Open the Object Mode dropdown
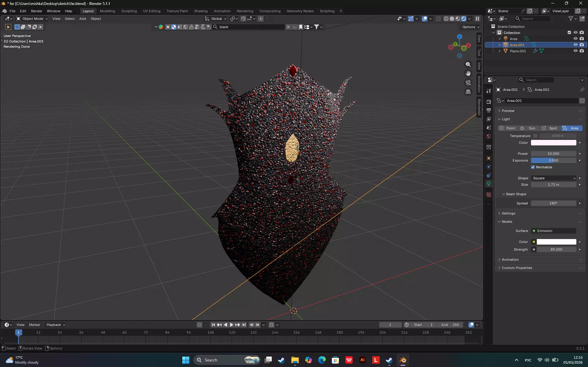 [32, 19]
